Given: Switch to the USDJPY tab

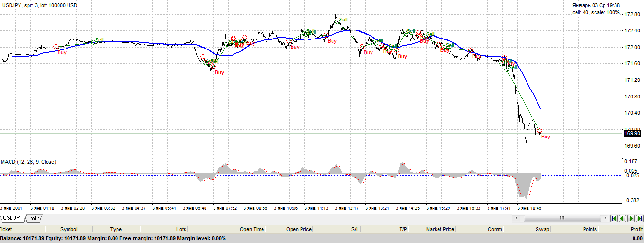Looking at the screenshot, I should pos(12,218).
